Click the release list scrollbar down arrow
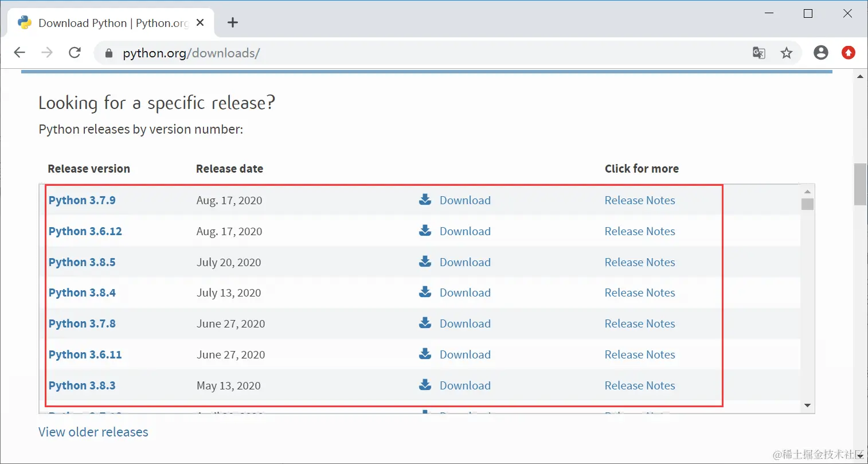Image resolution: width=868 pixels, height=464 pixels. (x=807, y=405)
